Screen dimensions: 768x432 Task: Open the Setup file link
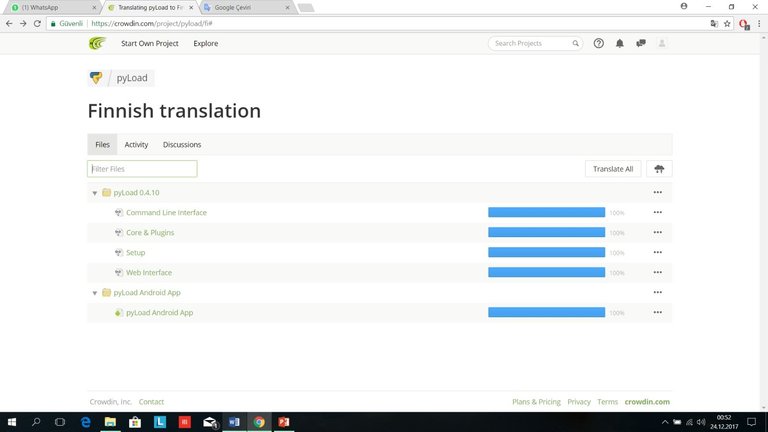pos(136,253)
